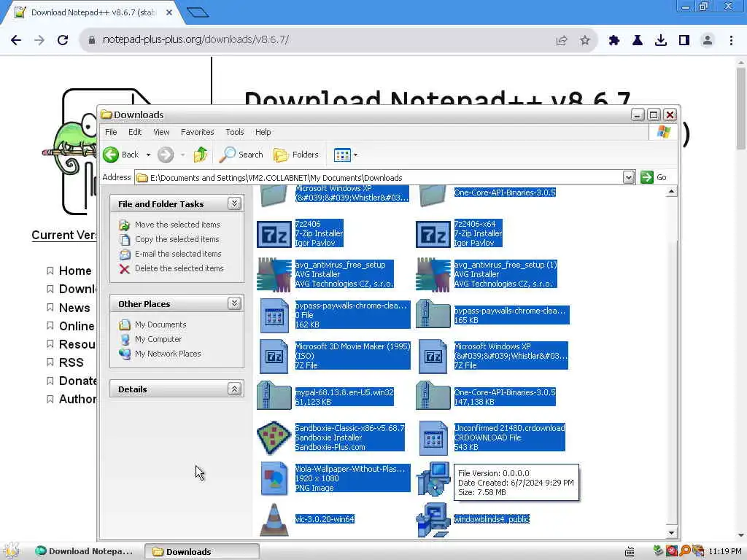
Task: Select One-Core-API-Binaries 147,138 KB zip icon
Action: point(433,395)
